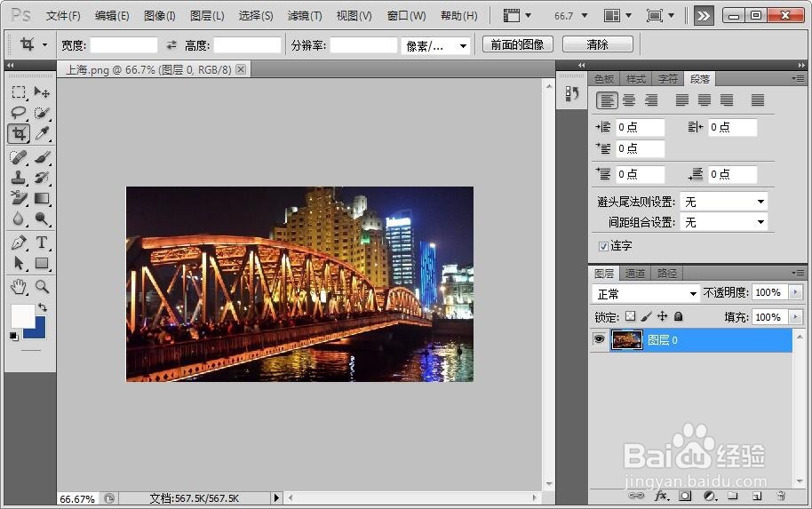Open the 文件(F) menu
The width and height of the screenshot is (812, 509).
click(63, 15)
